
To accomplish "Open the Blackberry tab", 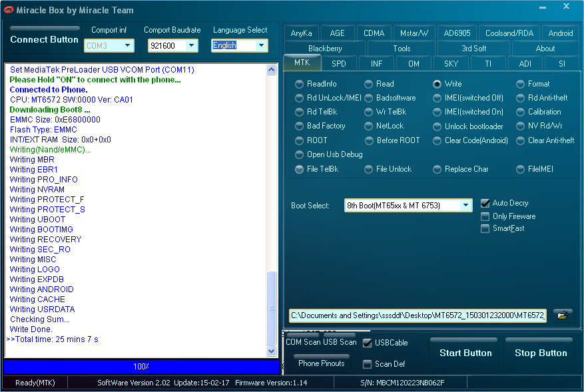I will point(325,49).
